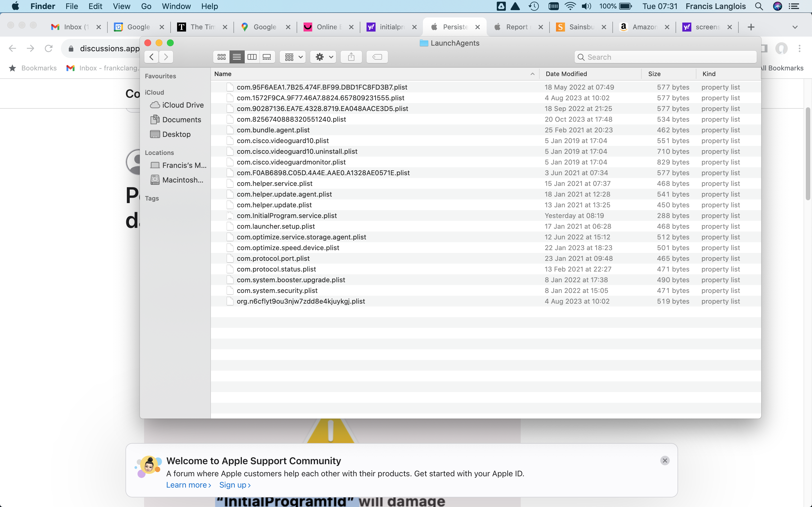Click the Learn more link
Image resolution: width=812 pixels, height=507 pixels.
(x=187, y=484)
